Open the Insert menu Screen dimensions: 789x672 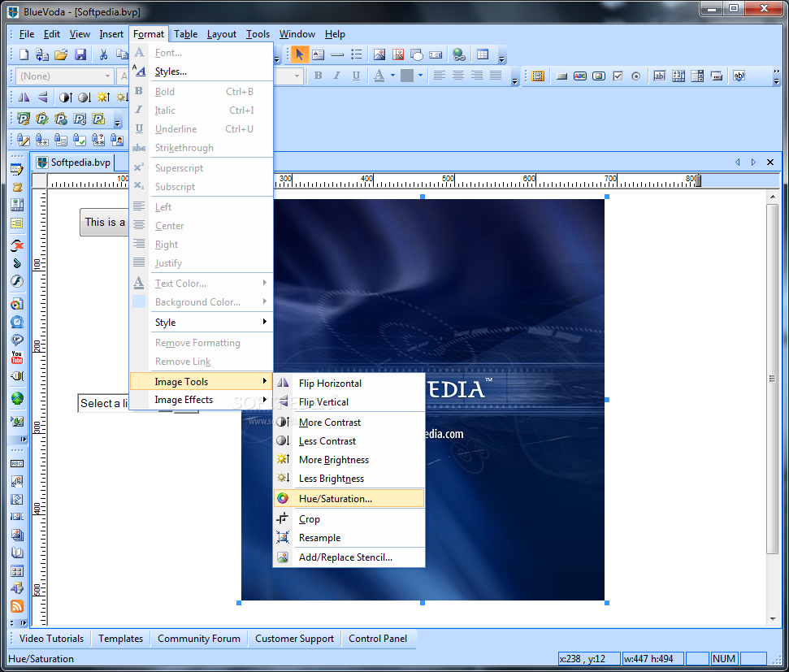(111, 34)
